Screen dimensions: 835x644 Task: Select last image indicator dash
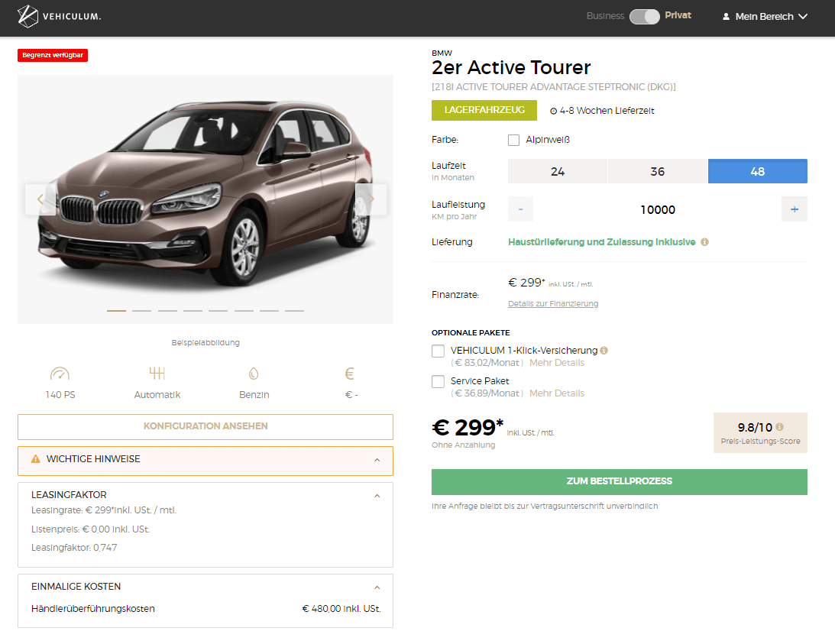pos(294,311)
